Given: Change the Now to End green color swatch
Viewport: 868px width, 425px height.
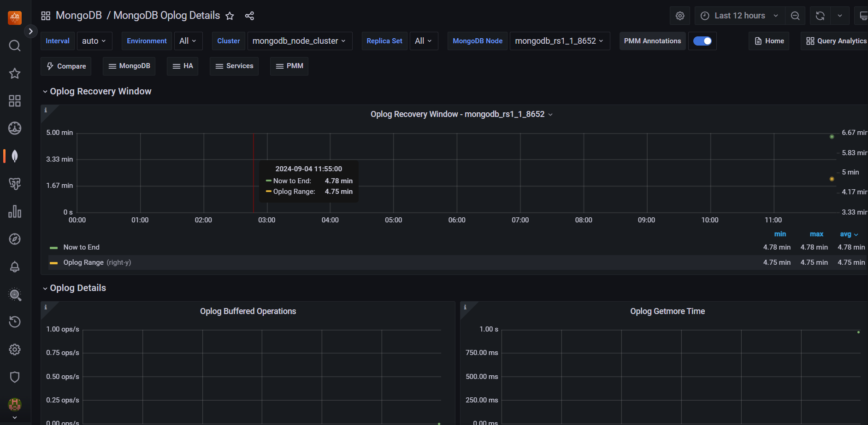Looking at the screenshot, I should (x=54, y=248).
